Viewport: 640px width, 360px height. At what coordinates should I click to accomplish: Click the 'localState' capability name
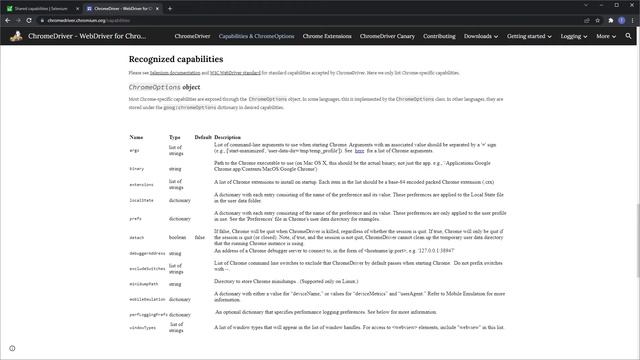(141, 200)
